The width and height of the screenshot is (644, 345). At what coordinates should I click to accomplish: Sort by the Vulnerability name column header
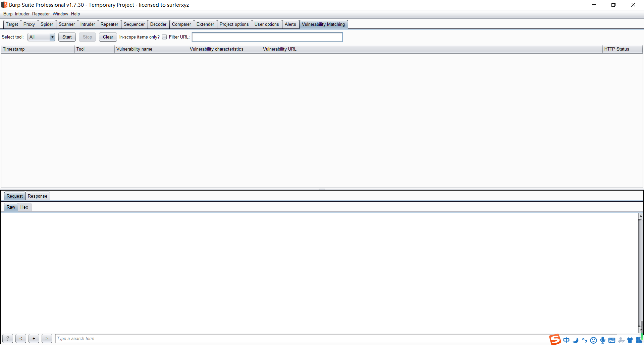(x=151, y=49)
